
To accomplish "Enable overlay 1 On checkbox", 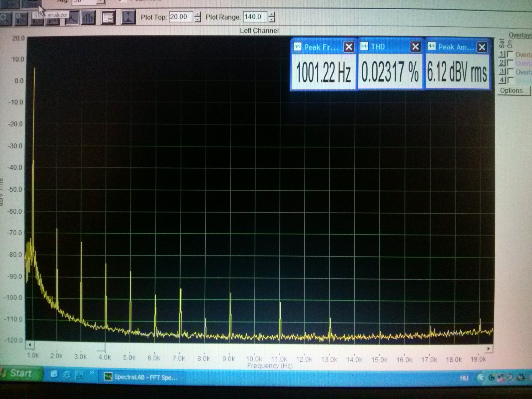I will [x=510, y=54].
